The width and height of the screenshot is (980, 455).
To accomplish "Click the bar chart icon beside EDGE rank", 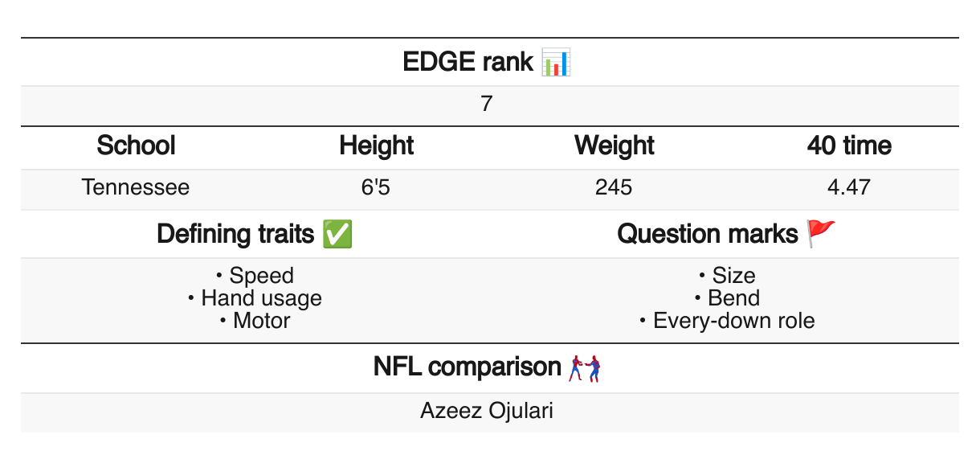I will [556, 62].
